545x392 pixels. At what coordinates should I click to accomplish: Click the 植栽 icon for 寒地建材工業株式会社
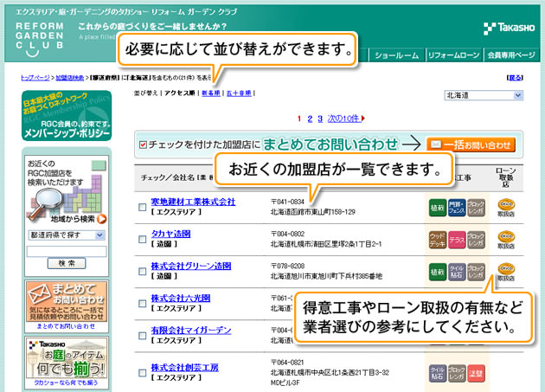tap(437, 208)
